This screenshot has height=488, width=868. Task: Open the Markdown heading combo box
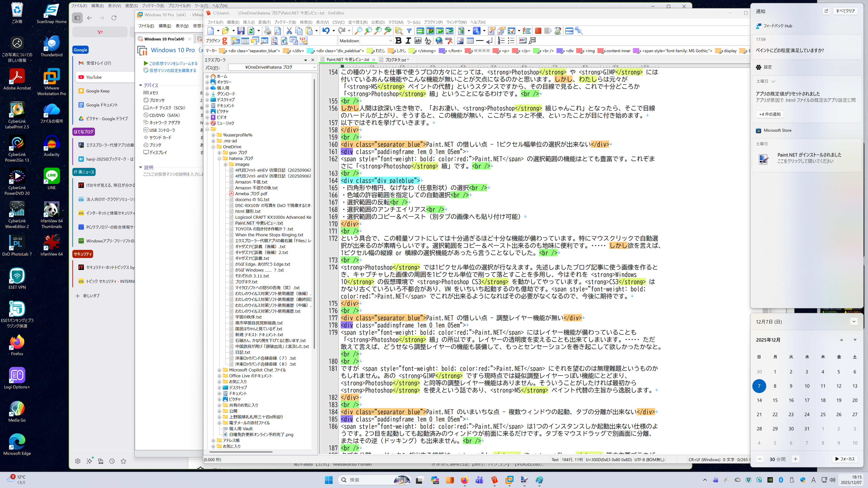click(390, 41)
